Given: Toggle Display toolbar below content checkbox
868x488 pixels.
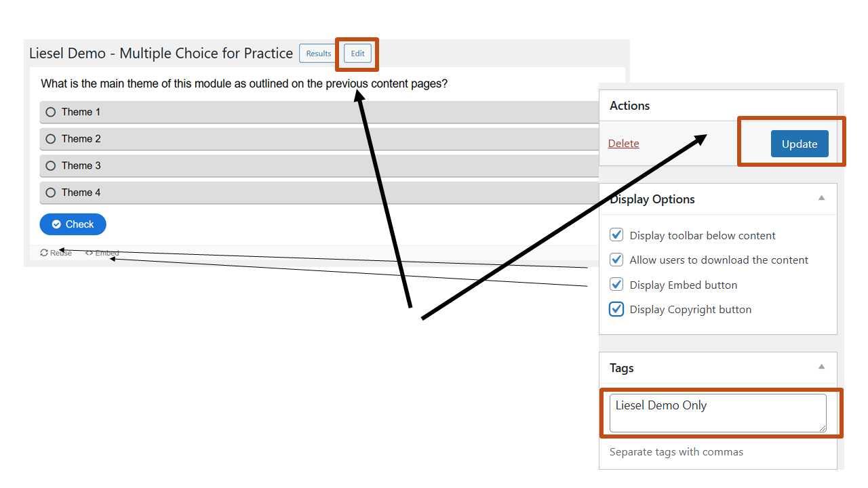Looking at the screenshot, I should point(616,235).
